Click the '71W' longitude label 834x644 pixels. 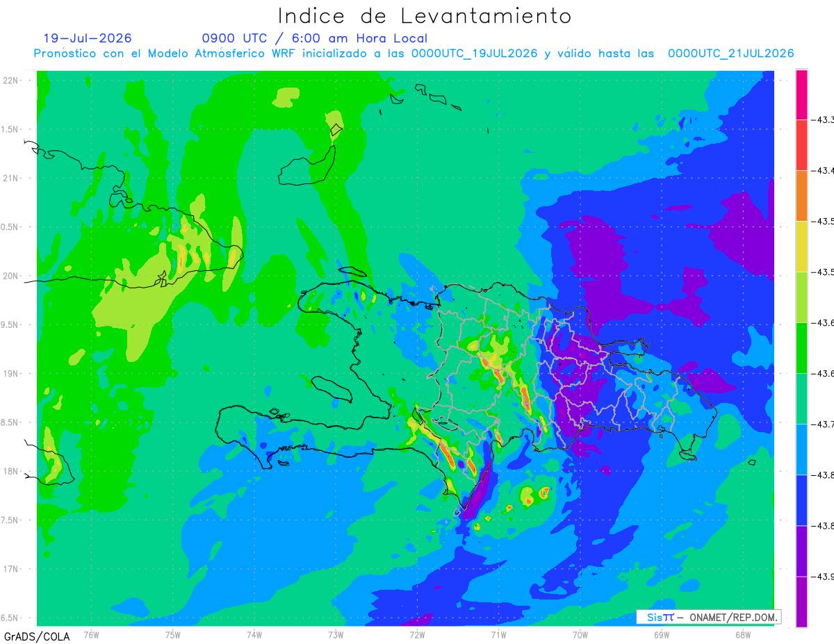pos(498,634)
